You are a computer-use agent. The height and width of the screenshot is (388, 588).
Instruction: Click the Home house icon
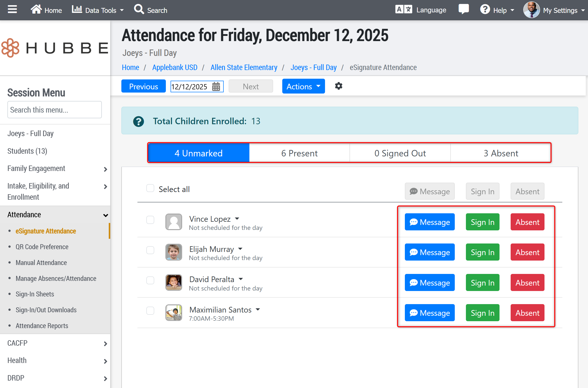click(36, 10)
